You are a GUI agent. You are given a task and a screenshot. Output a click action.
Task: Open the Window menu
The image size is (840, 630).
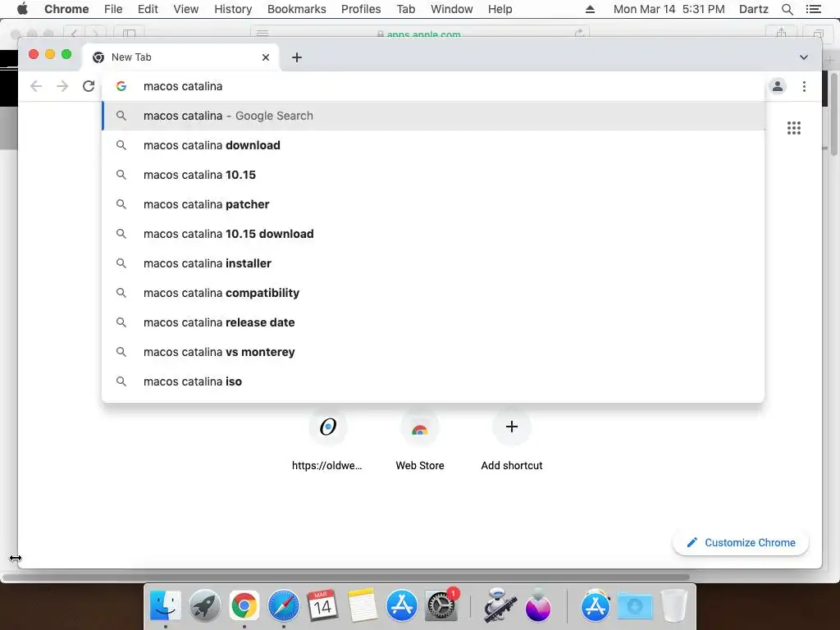tap(452, 9)
